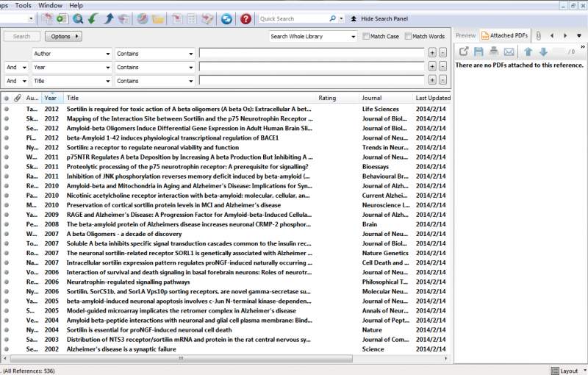Open the Search Whole Library dropdown
The image size is (588, 375).
[x=354, y=36]
